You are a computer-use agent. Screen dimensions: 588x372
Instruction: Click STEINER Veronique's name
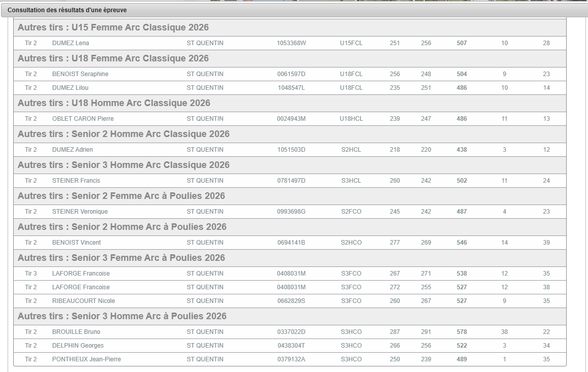(x=80, y=212)
